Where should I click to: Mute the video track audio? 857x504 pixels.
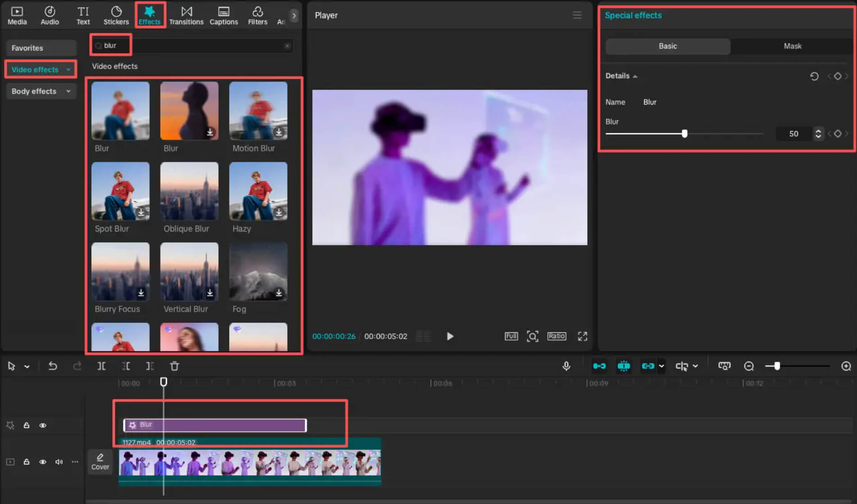pyautogui.click(x=59, y=462)
